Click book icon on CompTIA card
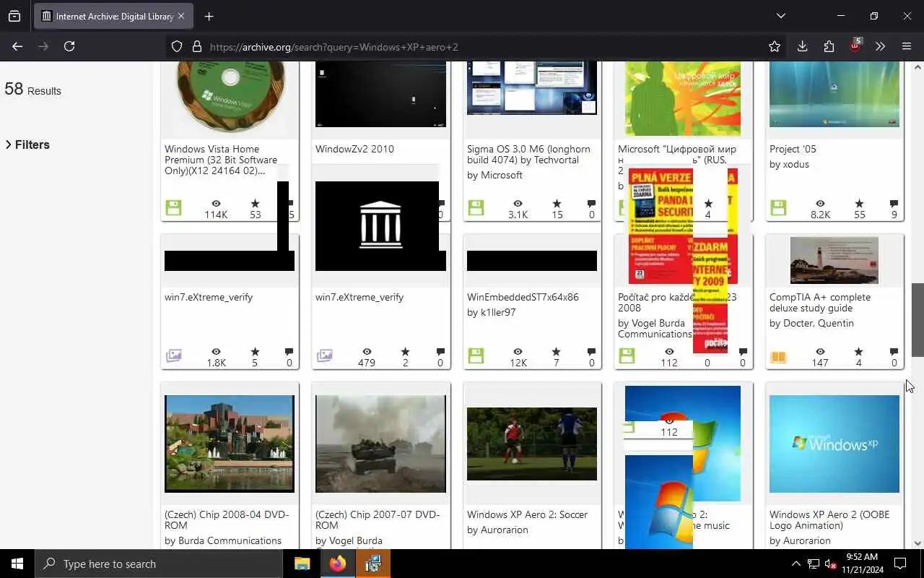Viewport: 924px width, 578px height. 778,356
